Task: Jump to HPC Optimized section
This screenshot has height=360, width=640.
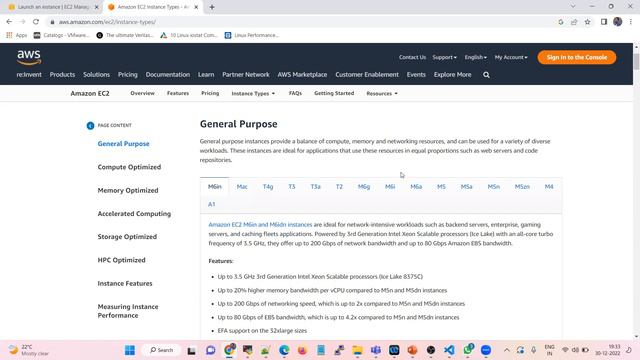Action: pyautogui.click(x=121, y=260)
